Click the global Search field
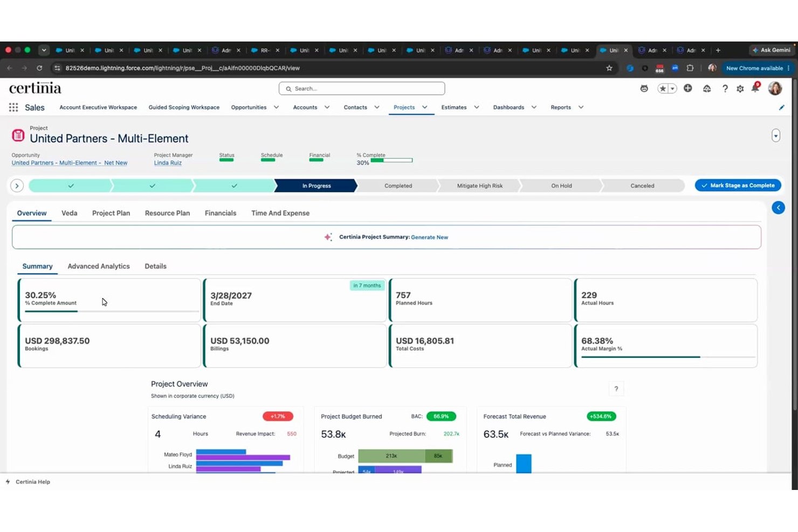 click(x=362, y=88)
